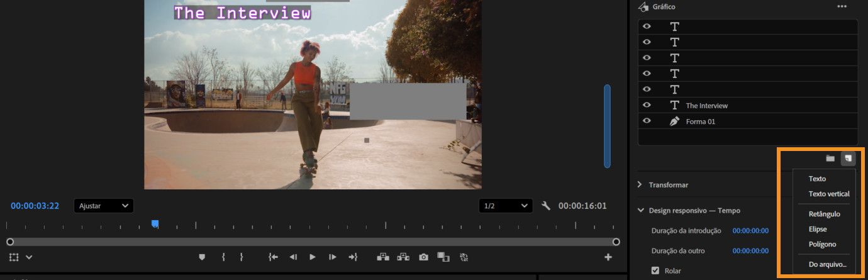
Task: Play the program monitor video
Action: point(313,257)
